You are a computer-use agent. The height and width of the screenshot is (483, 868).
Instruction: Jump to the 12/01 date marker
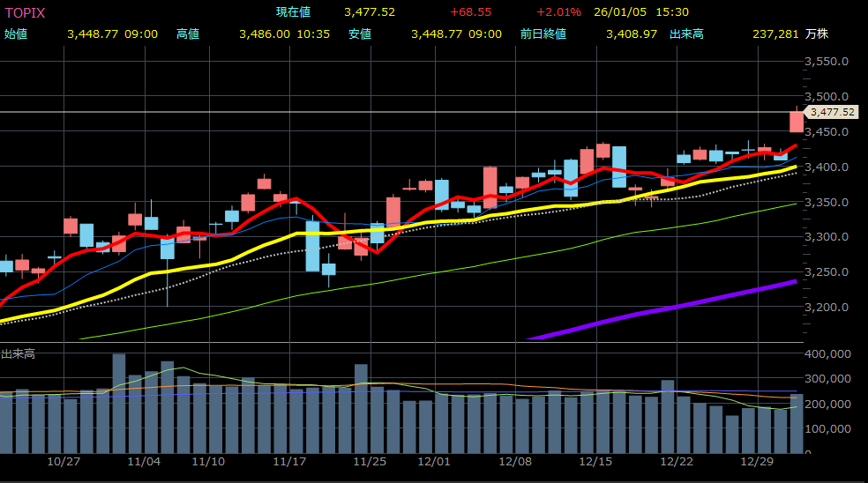pyautogui.click(x=434, y=461)
